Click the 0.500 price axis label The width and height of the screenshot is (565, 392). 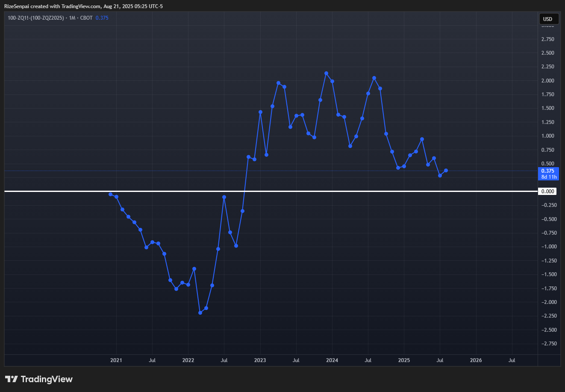click(x=548, y=164)
